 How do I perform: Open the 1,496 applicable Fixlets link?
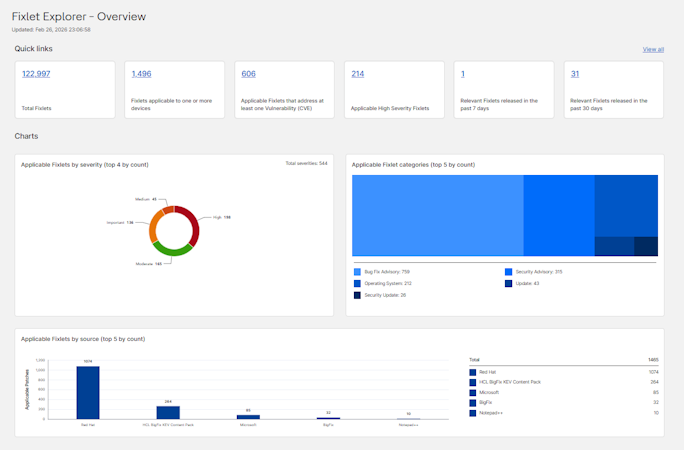coord(141,74)
